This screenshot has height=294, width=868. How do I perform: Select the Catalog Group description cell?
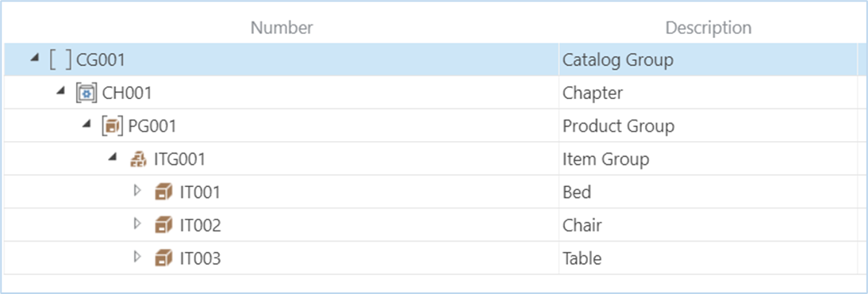point(708,59)
